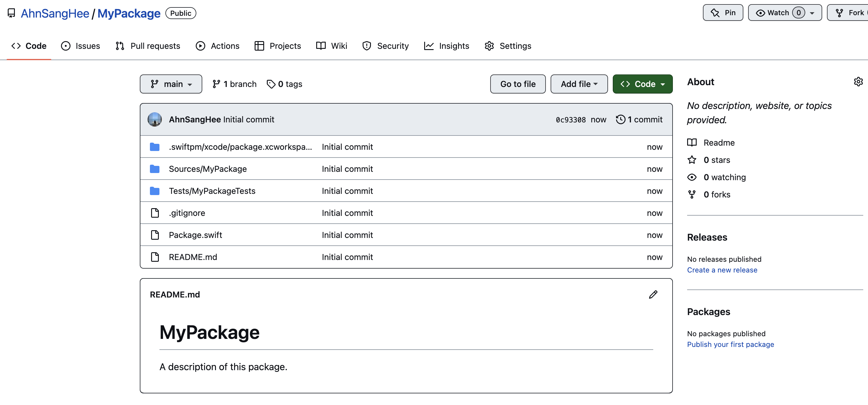
Task: Click the commit history clock icon
Action: [620, 119]
